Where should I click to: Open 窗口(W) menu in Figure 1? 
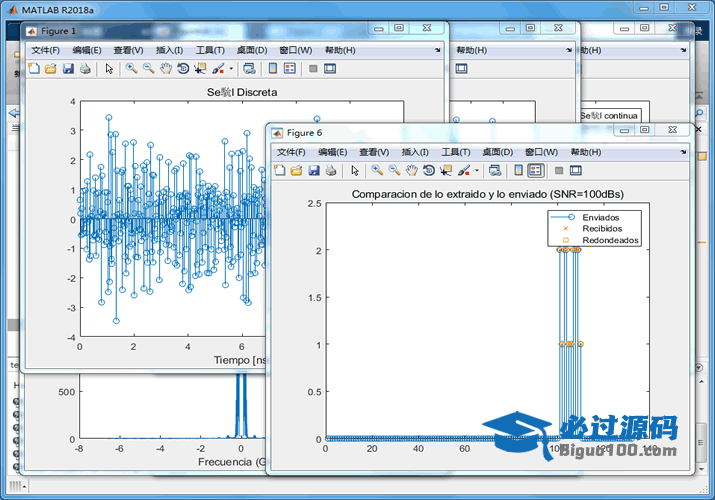pos(295,50)
